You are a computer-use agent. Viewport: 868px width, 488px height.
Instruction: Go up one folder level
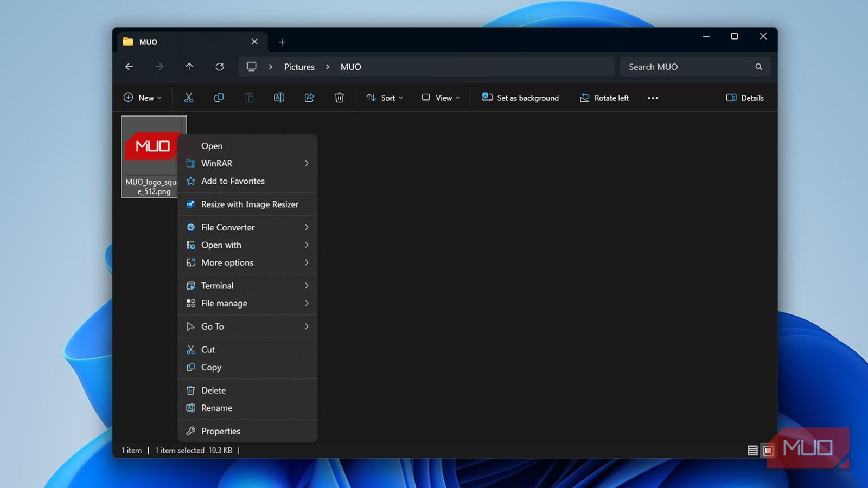189,67
